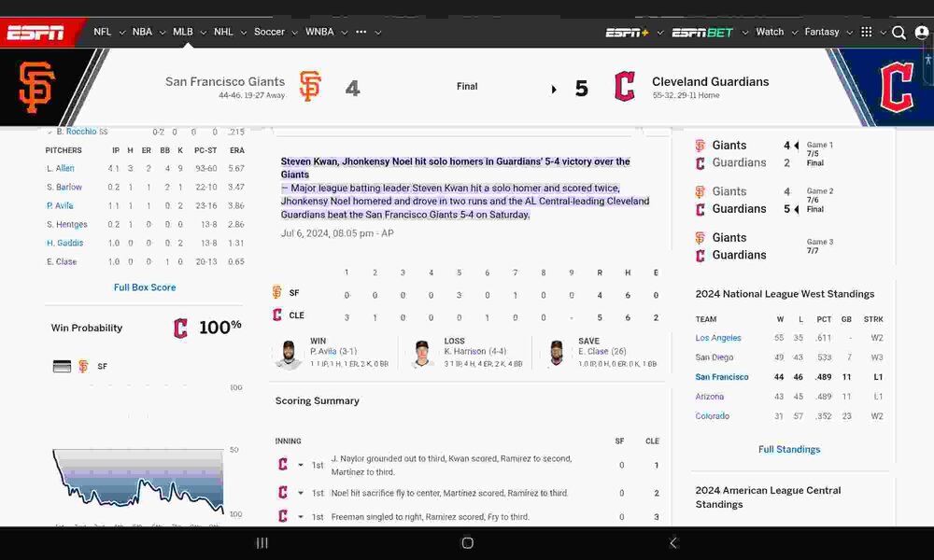934x560 pixels.
Task: Click Guardians logo in Game 2 series row
Action: [x=700, y=209]
